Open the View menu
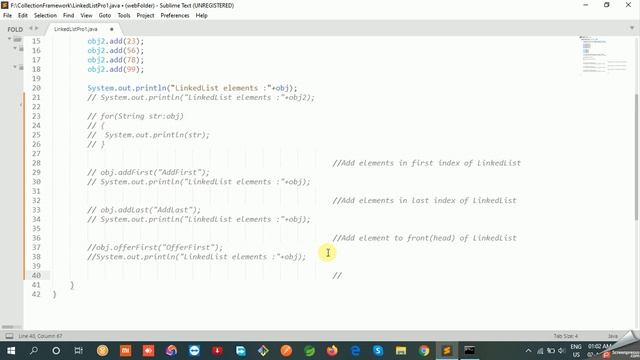The height and width of the screenshot is (360, 640). (x=86, y=16)
